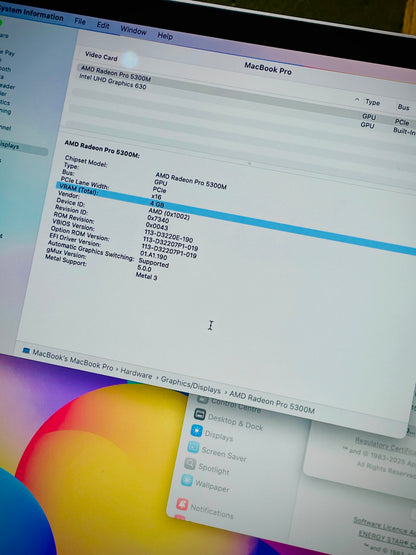Image resolution: width=416 pixels, height=555 pixels.
Task: Open Displays pane in System Settings
Action: coord(212,434)
